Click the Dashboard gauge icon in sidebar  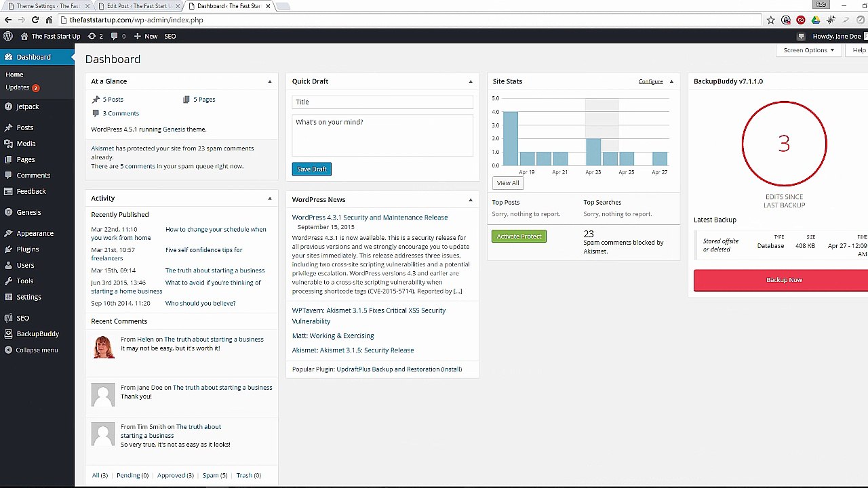[8, 57]
